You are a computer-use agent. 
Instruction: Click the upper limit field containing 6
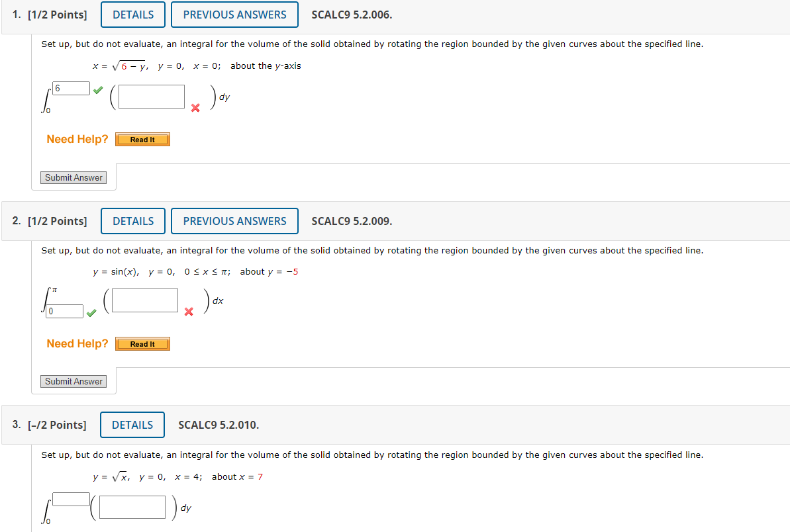point(71,89)
